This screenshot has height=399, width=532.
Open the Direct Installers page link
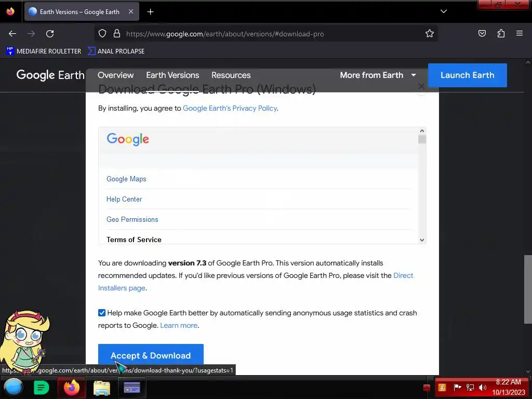coord(403,275)
